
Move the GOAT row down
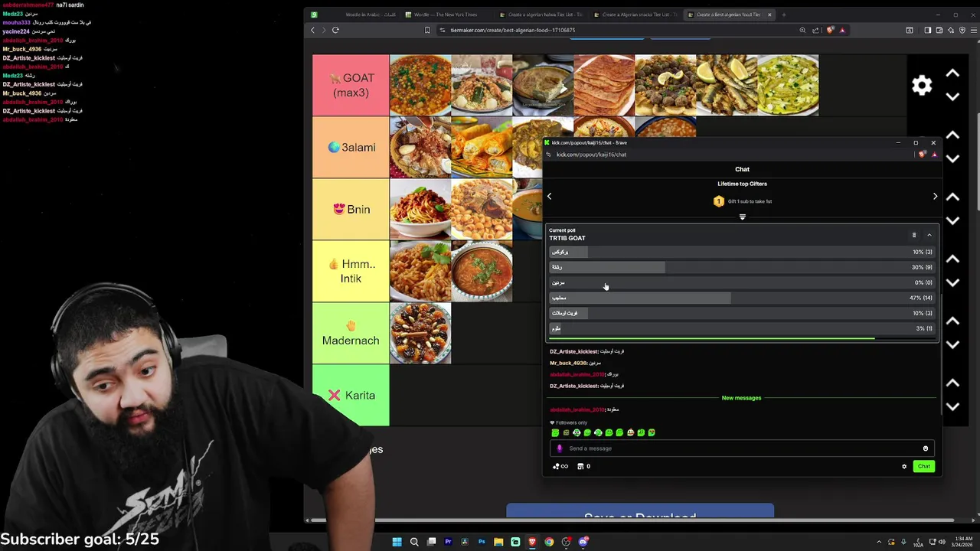(x=952, y=96)
